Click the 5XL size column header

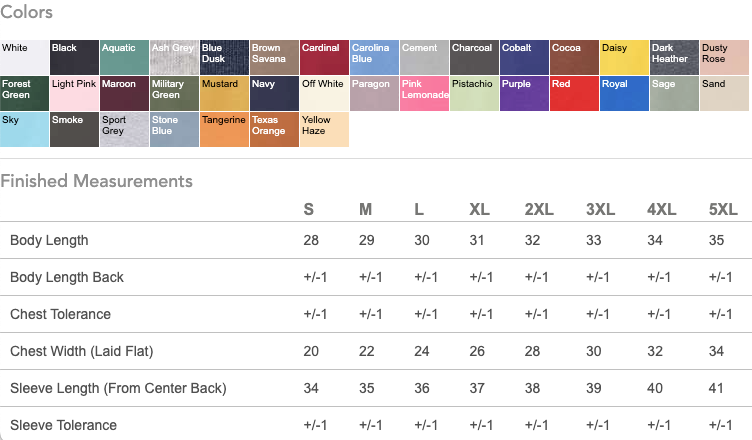click(720, 209)
